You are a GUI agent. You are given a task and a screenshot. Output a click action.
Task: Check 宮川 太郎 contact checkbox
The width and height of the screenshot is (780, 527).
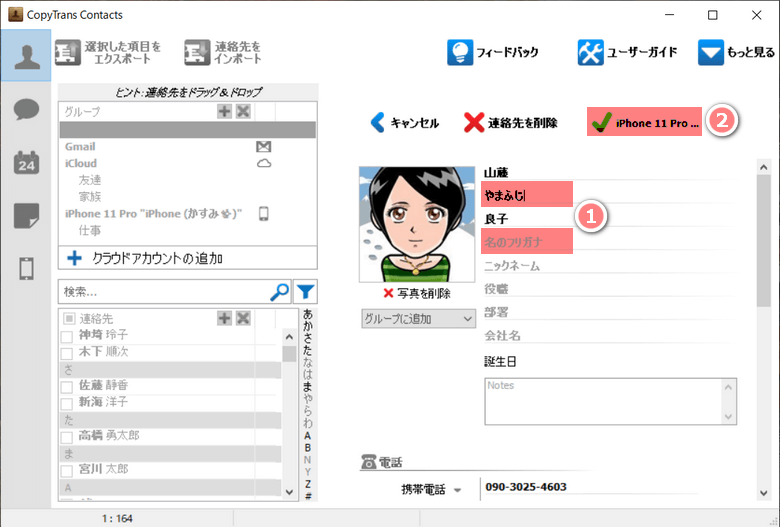67,471
